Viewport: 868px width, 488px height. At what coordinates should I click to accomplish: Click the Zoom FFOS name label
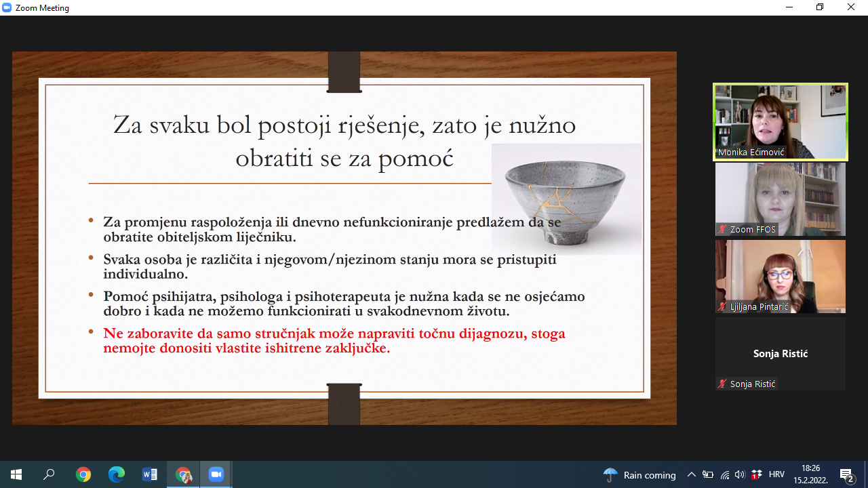click(x=753, y=230)
